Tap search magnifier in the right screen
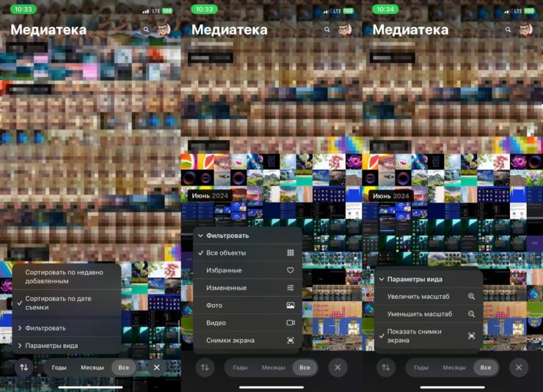Screen dimensions: 543x392 point(508,30)
